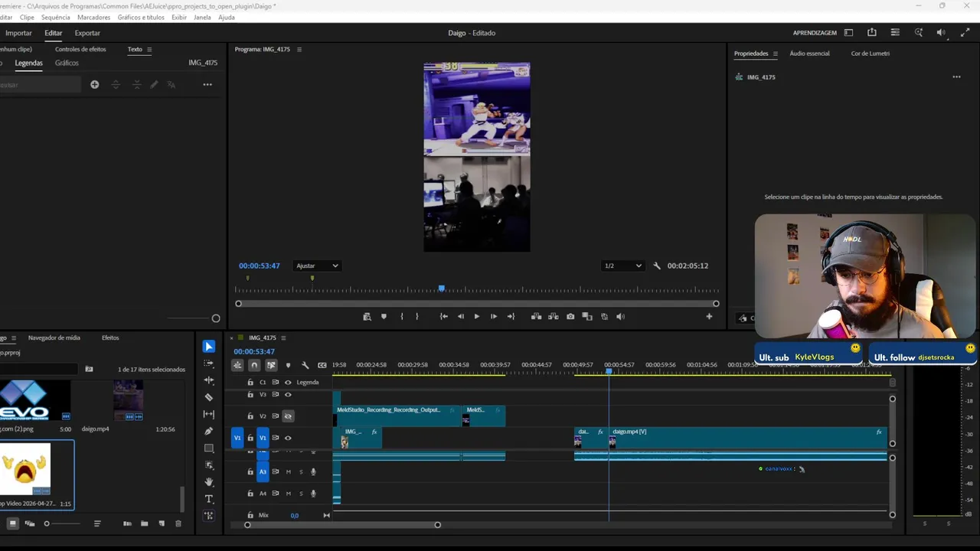The height and width of the screenshot is (551, 980).
Task: Create new bin folder icon
Action: (x=144, y=523)
